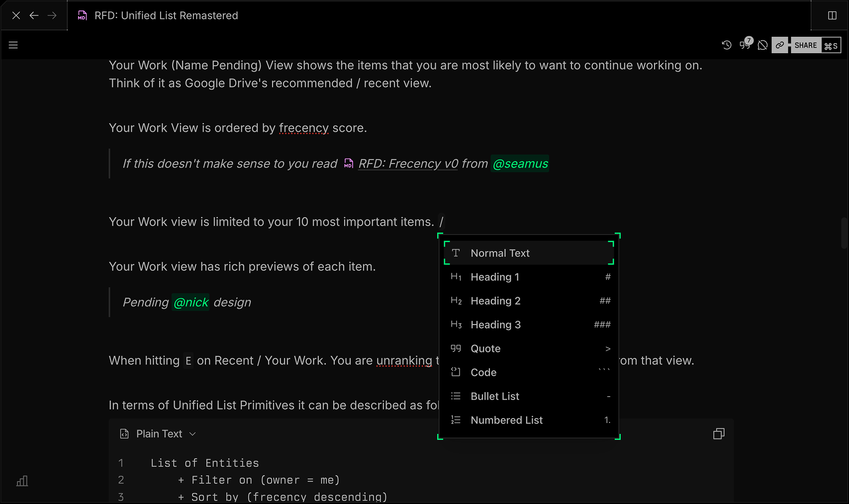Open the hamburger sidebar menu

click(x=13, y=45)
